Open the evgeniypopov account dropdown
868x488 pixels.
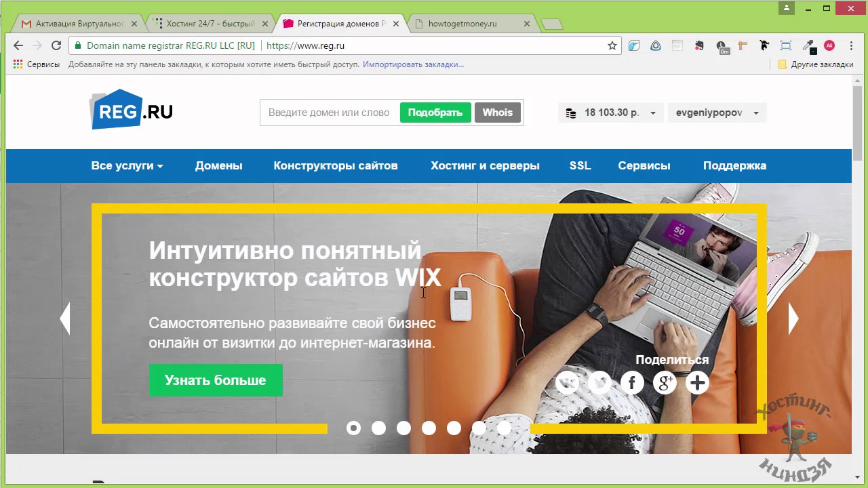click(x=717, y=113)
